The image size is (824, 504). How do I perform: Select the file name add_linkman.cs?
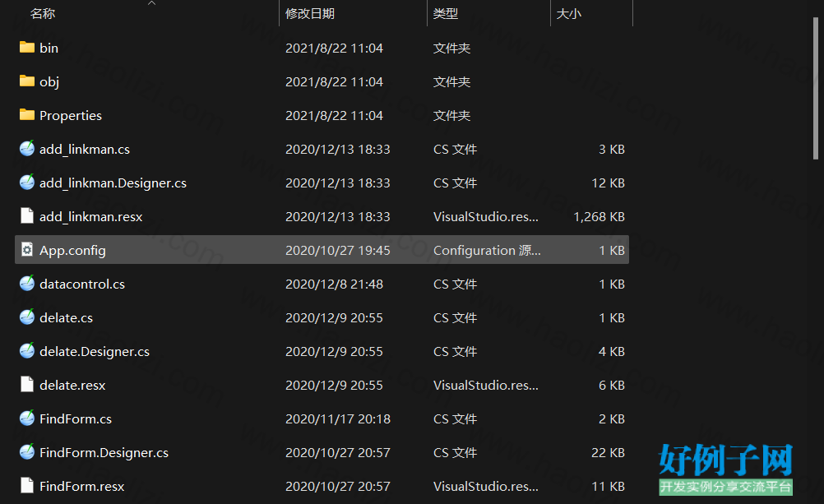coord(85,150)
